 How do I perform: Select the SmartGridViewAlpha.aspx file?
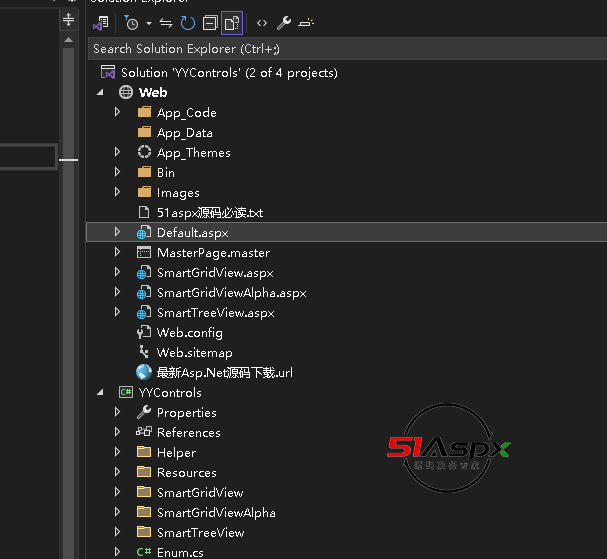pos(231,292)
